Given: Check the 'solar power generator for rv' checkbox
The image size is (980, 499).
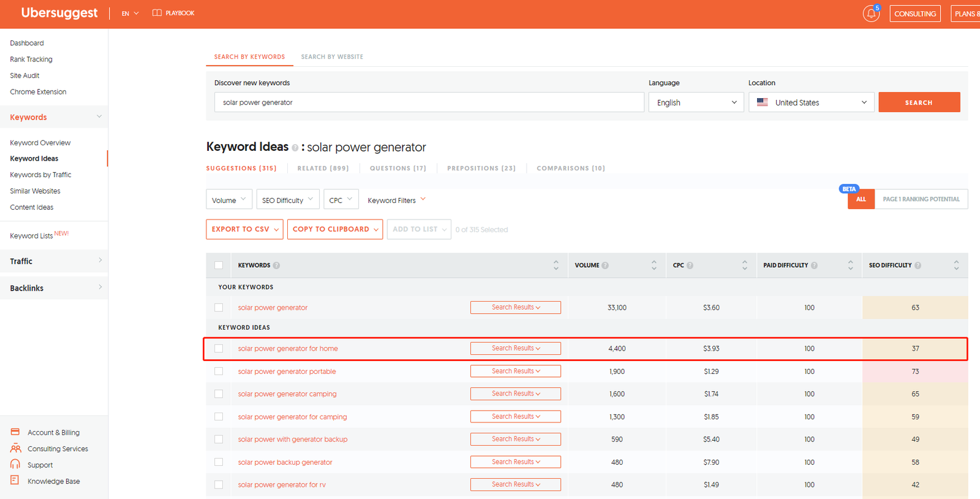Looking at the screenshot, I should click(x=219, y=485).
